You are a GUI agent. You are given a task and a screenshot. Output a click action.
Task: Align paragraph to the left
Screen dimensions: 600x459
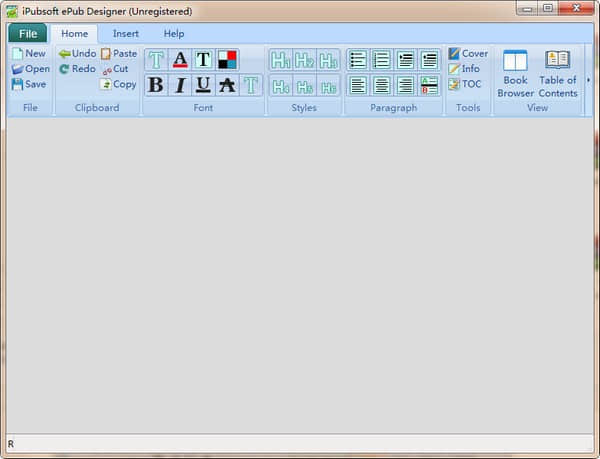point(358,85)
